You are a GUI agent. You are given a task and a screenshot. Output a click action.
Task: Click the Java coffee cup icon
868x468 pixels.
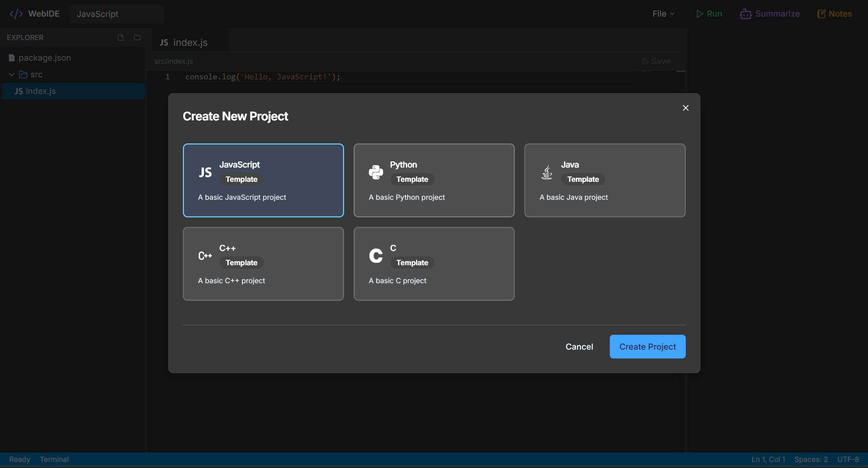click(x=547, y=172)
